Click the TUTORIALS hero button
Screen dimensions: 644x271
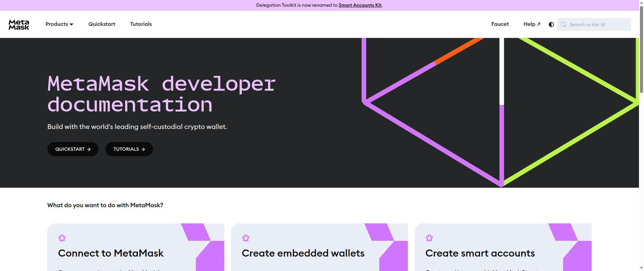pyautogui.click(x=129, y=149)
